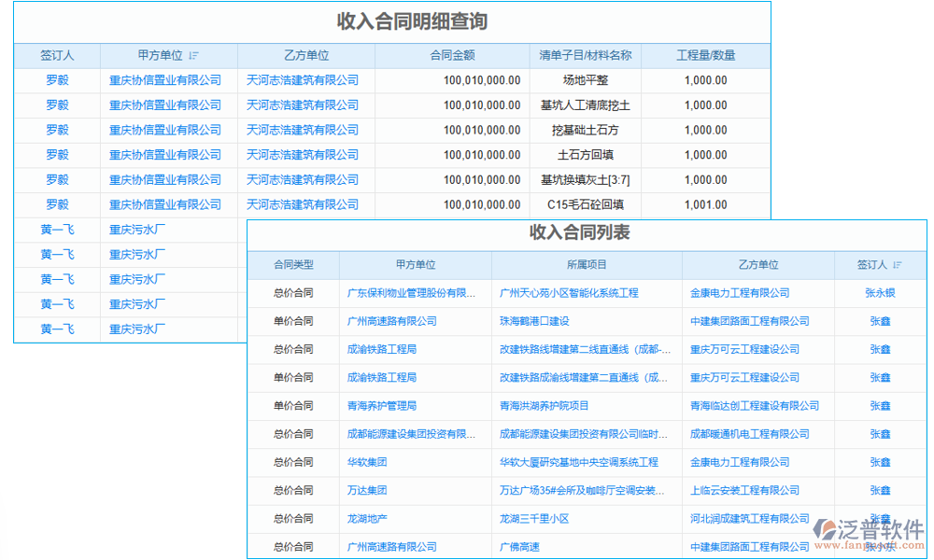934x560 pixels.
Task: Select the 工程量/数量 column header
Action: tap(707, 56)
